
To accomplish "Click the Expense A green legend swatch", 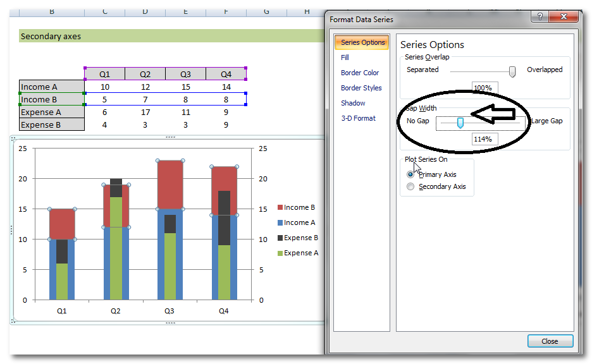I will [x=280, y=253].
